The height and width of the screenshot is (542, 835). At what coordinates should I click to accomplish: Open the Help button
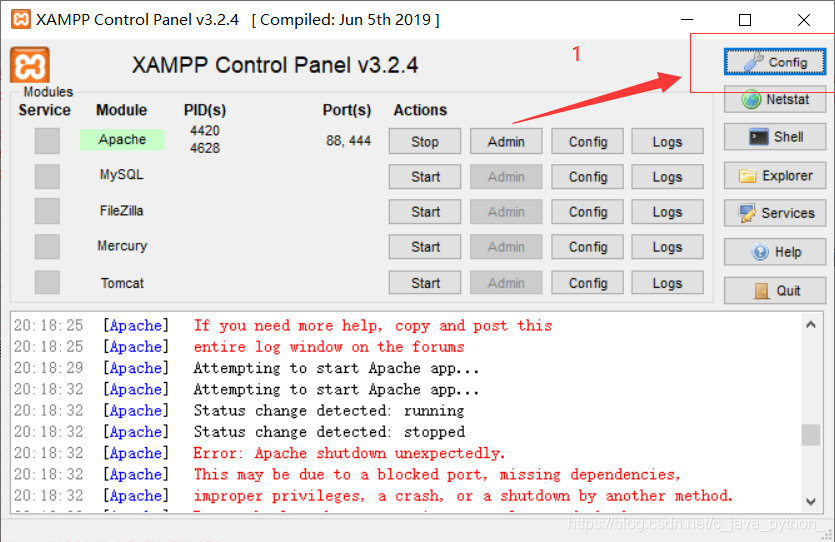[775, 252]
